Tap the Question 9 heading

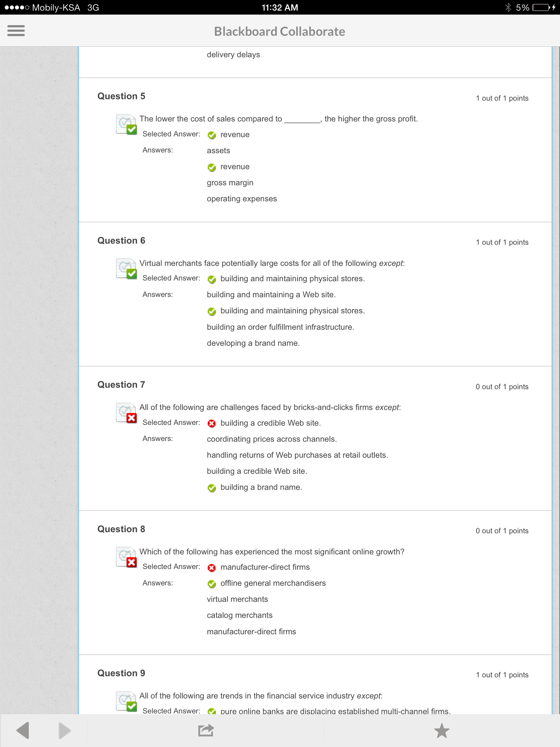121,673
